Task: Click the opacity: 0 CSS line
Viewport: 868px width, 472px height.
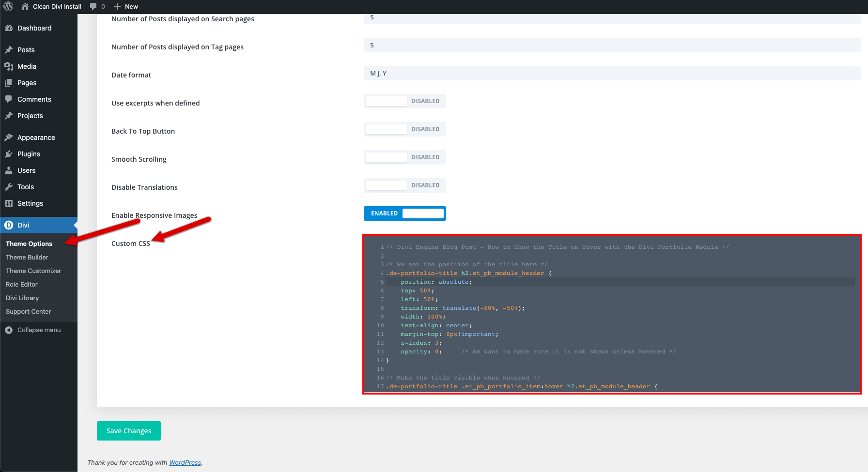Action: (421, 351)
